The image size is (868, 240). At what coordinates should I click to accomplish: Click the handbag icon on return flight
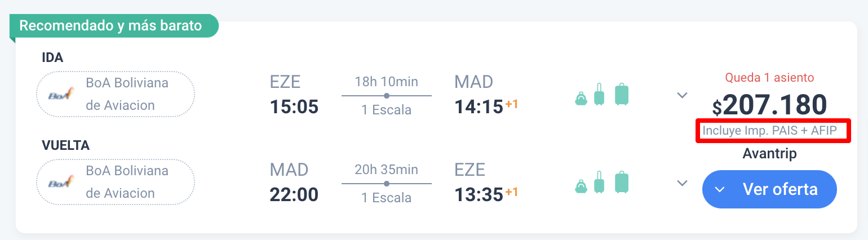pos(581,185)
